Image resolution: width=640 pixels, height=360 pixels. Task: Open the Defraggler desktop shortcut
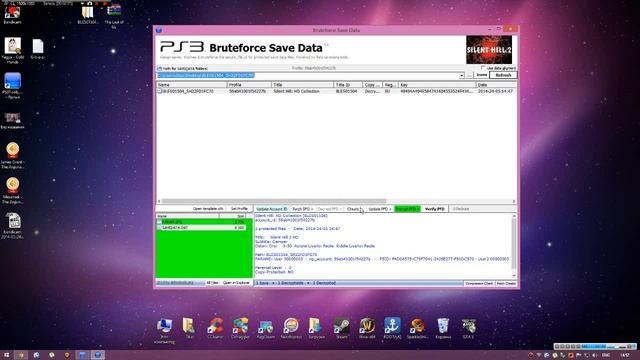click(240, 329)
